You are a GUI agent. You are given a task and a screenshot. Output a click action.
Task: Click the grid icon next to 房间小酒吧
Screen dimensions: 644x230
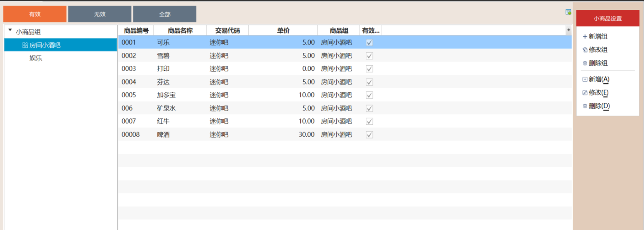(25, 45)
